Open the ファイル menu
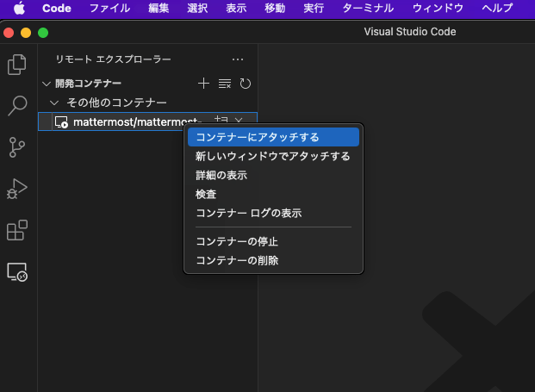This screenshot has height=392, width=535. click(109, 9)
